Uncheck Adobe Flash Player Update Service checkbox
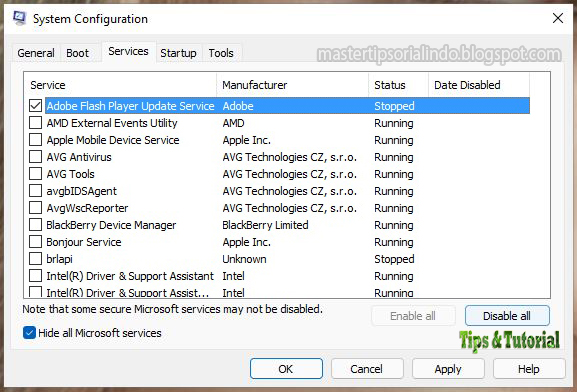Image resolution: width=577 pixels, height=392 pixels. [35, 106]
